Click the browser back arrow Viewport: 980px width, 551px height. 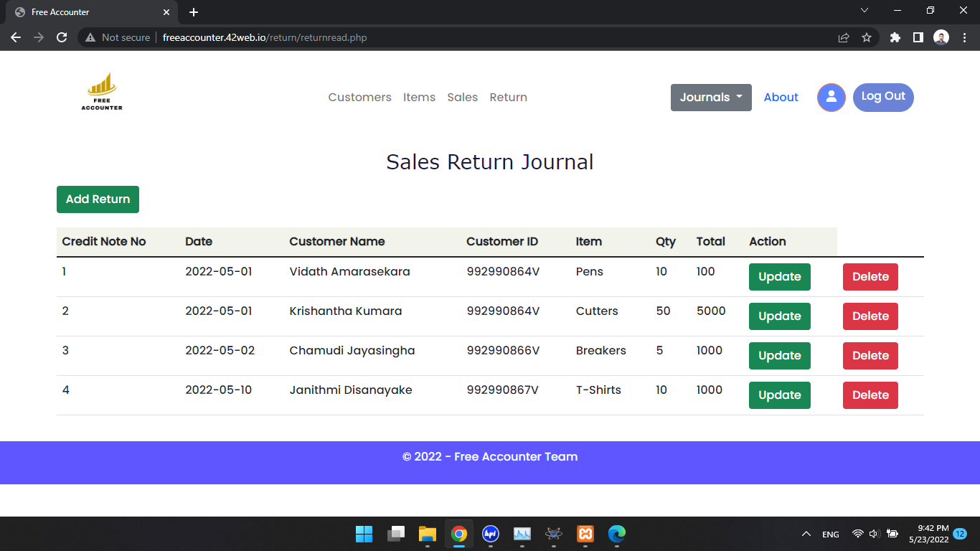point(16,37)
